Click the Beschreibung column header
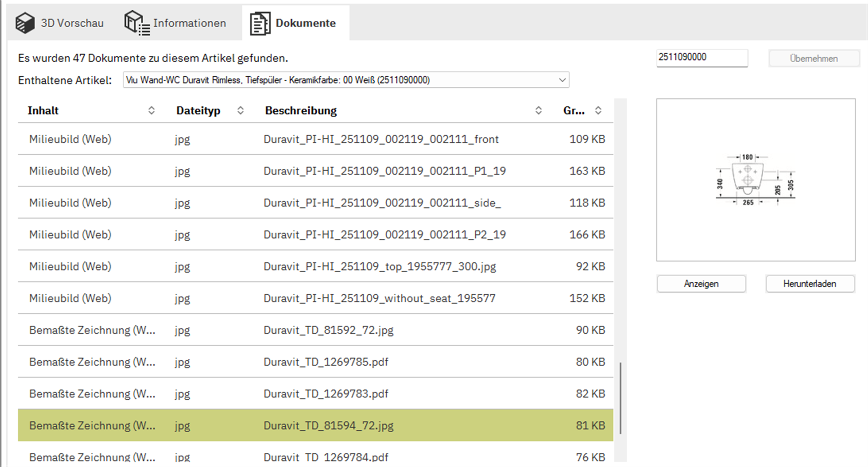Image resolution: width=868 pixels, height=467 pixels. coord(301,111)
